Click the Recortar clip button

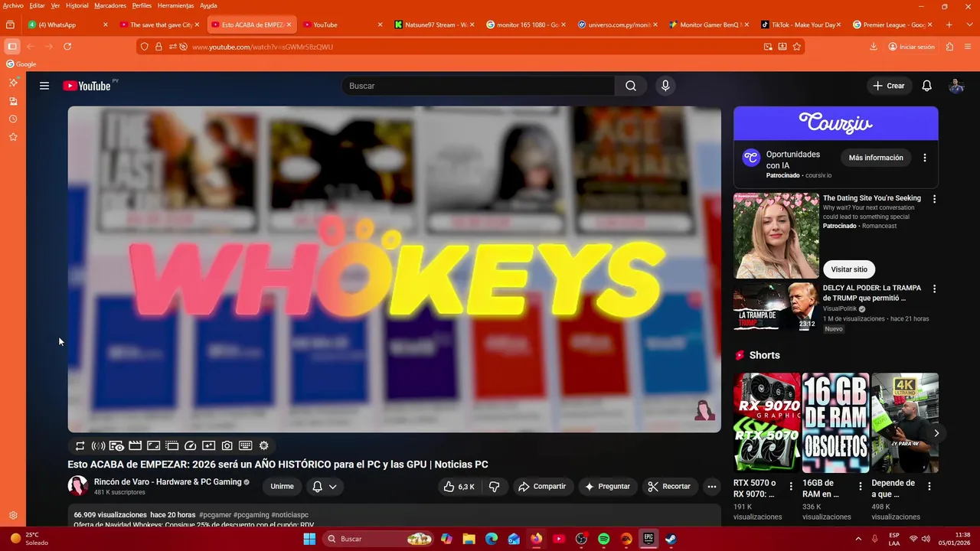[669, 487]
